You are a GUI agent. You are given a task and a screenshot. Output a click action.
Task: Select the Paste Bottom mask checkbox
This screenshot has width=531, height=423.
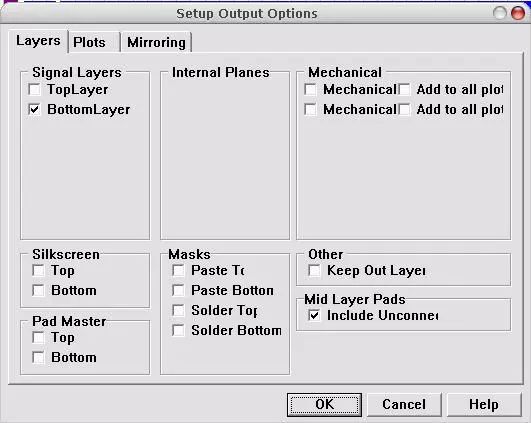coord(178,291)
